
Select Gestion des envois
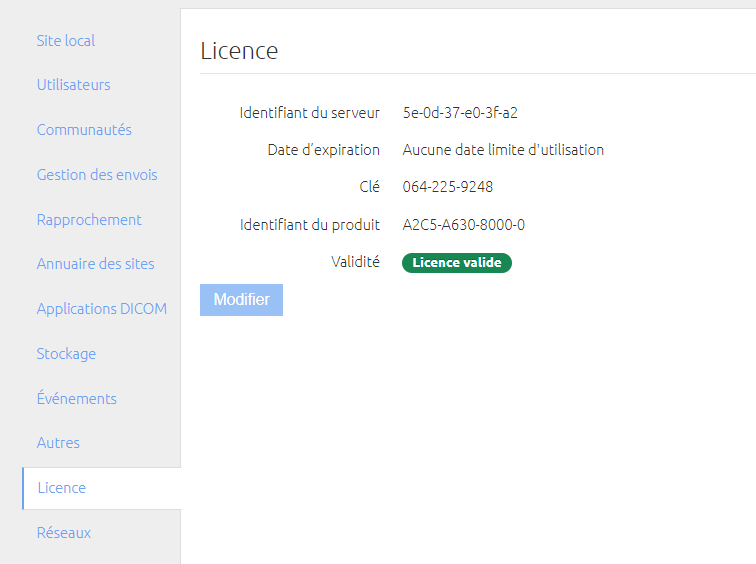(97, 175)
